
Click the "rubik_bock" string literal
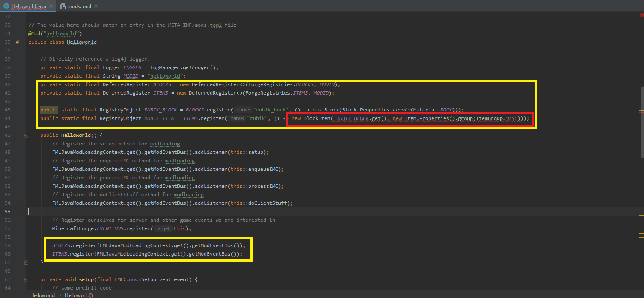(x=271, y=110)
